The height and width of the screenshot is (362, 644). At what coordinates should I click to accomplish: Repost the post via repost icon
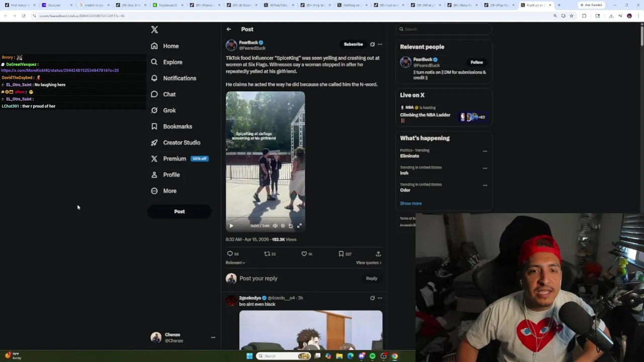pyautogui.click(x=267, y=254)
